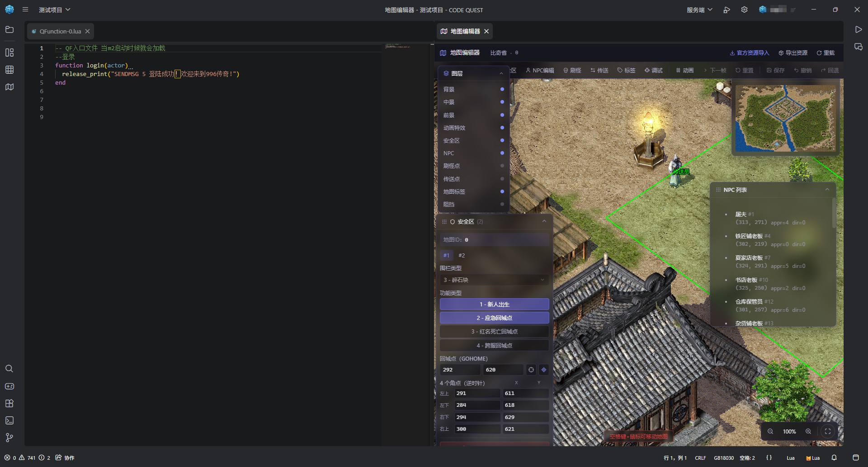This screenshot has width=868, height=467.
Task: Open the 刷怪 toolbar mode
Action: (x=572, y=70)
